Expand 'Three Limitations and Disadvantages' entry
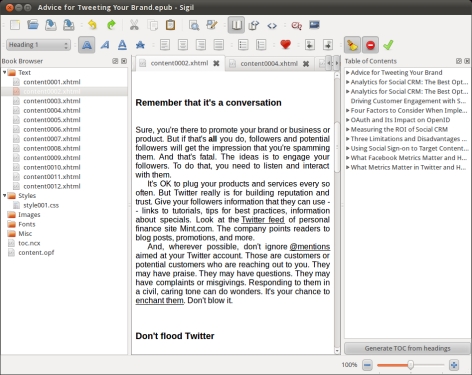The image size is (472, 375). [348, 139]
